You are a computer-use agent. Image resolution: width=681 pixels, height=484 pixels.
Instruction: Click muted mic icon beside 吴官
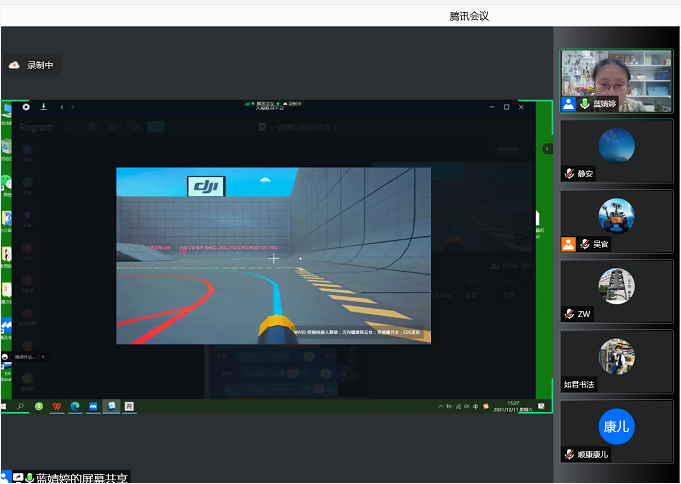tap(585, 244)
